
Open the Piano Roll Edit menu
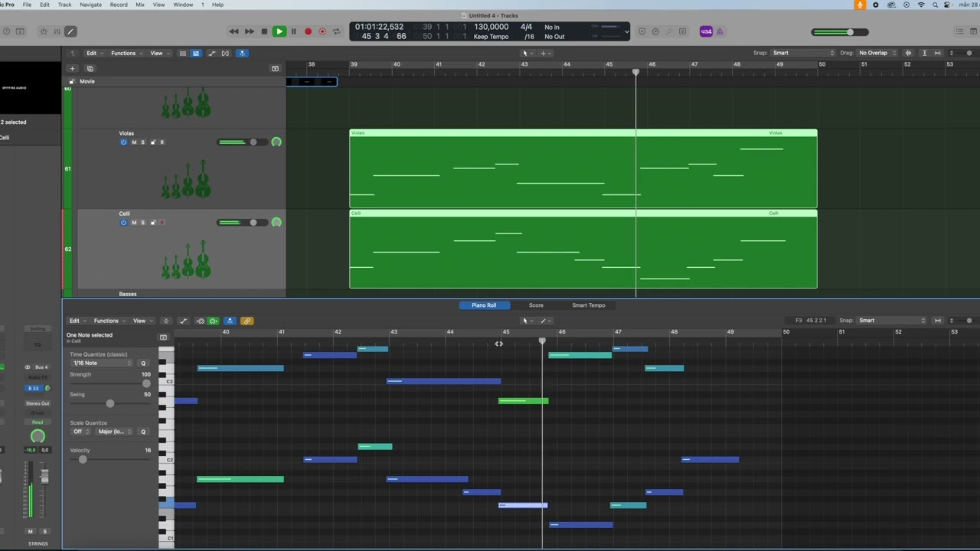coord(77,321)
